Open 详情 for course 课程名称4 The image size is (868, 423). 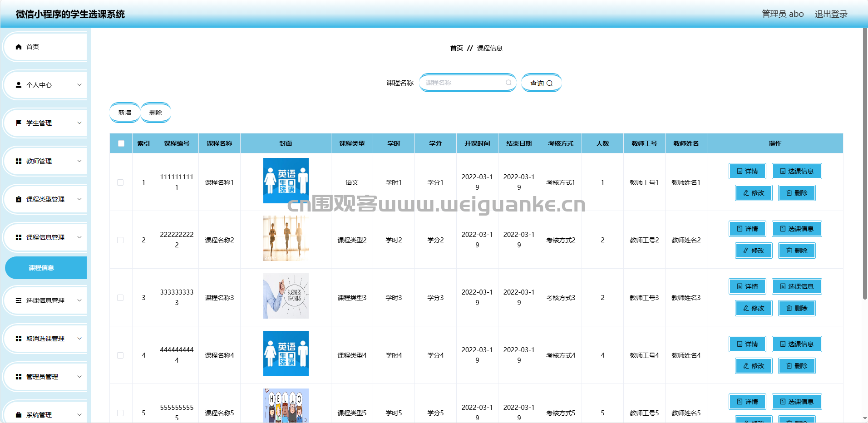click(x=747, y=344)
